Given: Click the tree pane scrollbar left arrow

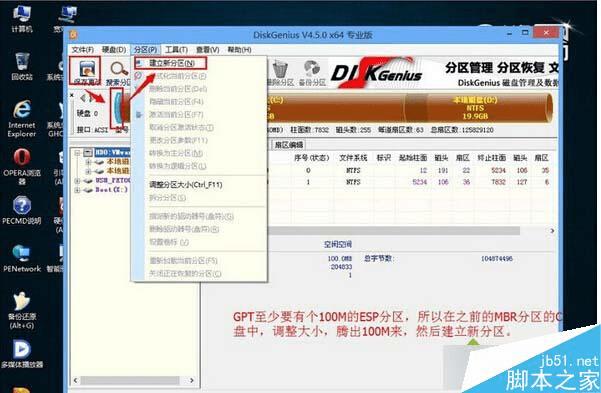Looking at the screenshot, I should point(75,380).
